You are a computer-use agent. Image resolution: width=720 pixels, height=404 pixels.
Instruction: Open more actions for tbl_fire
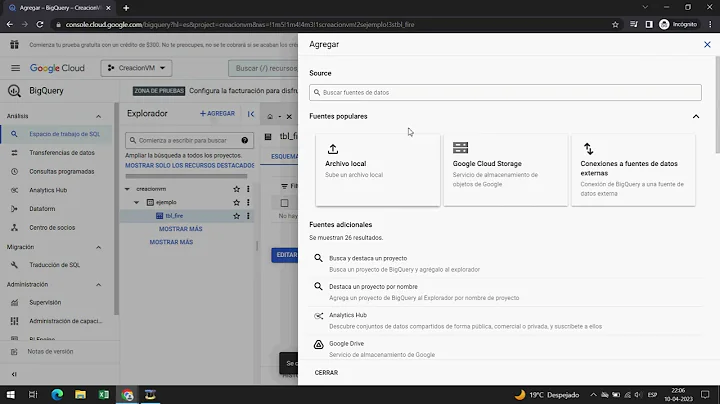pyautogui.click(x=248, y=216)
